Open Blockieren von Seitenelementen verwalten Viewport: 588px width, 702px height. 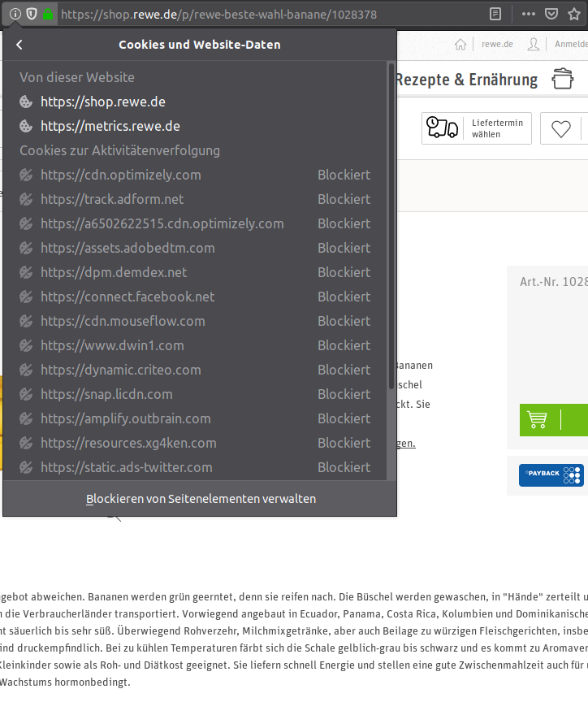(x=201, y=499)
